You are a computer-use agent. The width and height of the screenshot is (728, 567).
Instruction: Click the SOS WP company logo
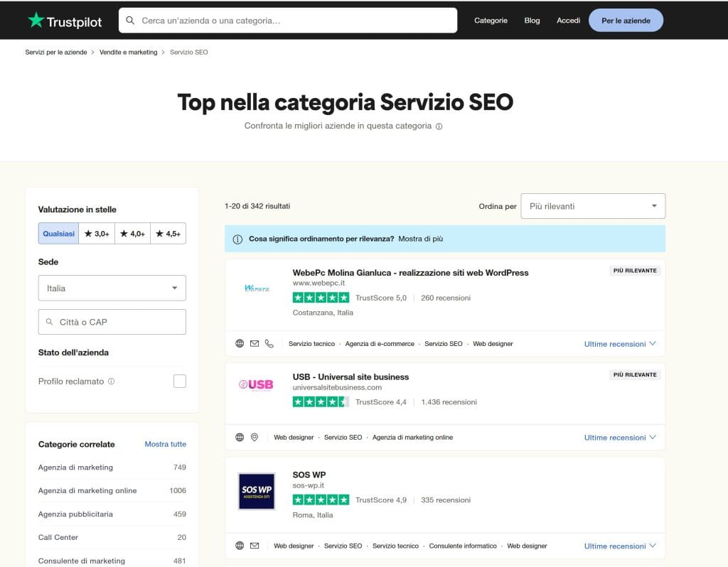point(256,491)
